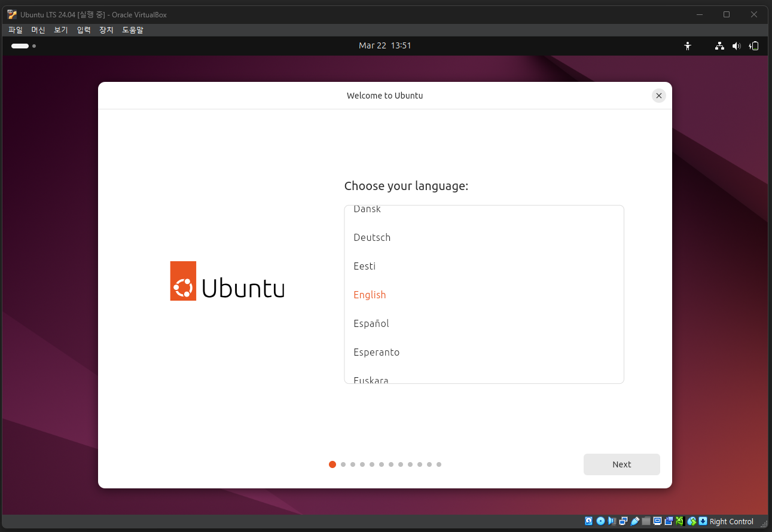Click the Right Control host key label
The height and width of the screenshot is (532, 772).
coord(731,521)
